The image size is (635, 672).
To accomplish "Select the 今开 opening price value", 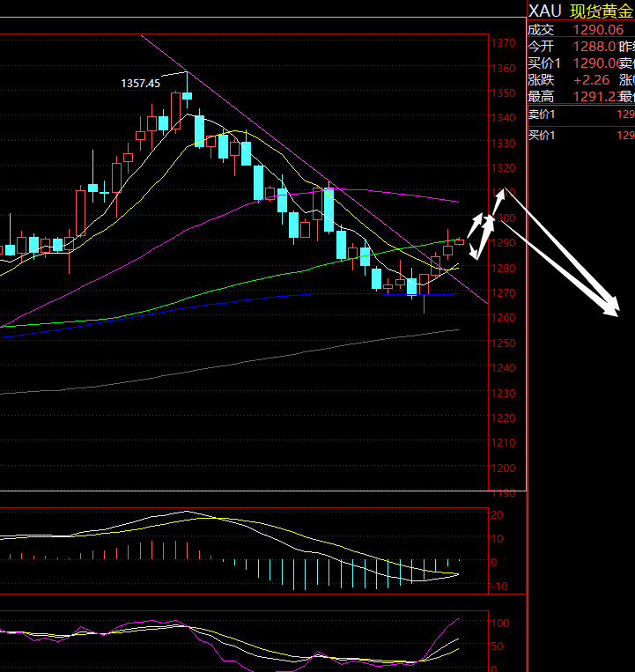I will coord(595,47).
